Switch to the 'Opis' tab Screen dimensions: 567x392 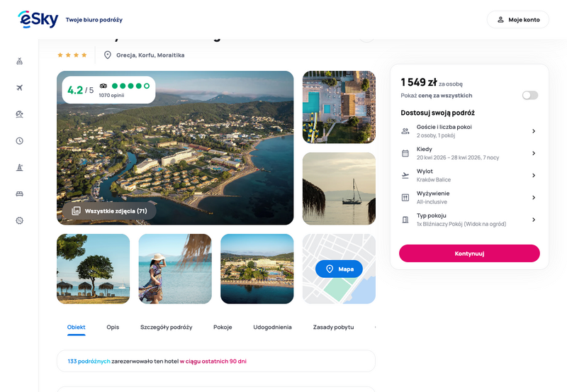(113, 327)
